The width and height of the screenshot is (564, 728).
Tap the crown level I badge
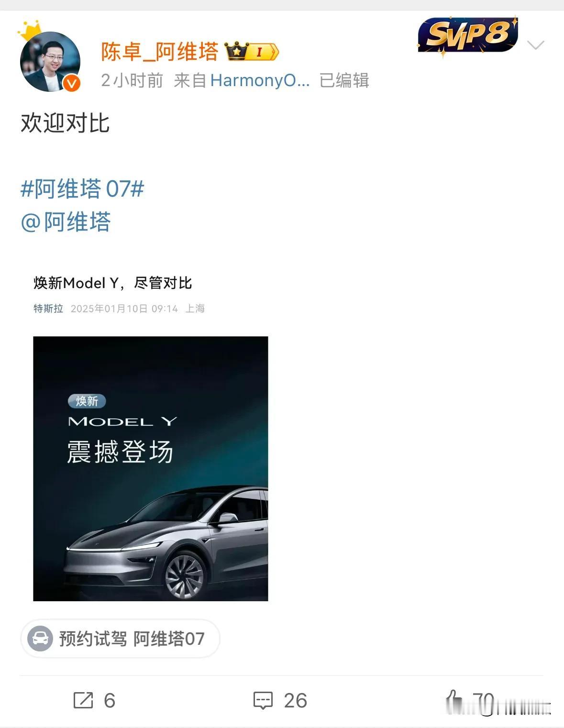coord(252,51)
